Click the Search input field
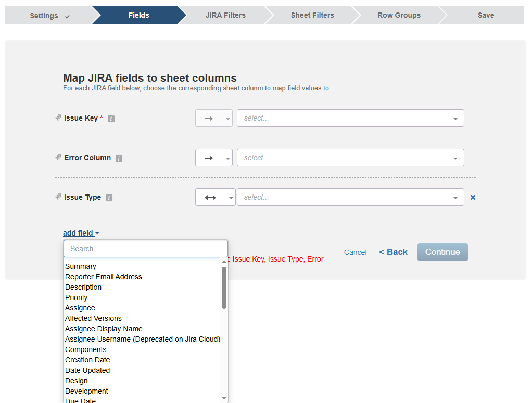The width and height of the screenshot is (532, 403). tap(145, 249)
